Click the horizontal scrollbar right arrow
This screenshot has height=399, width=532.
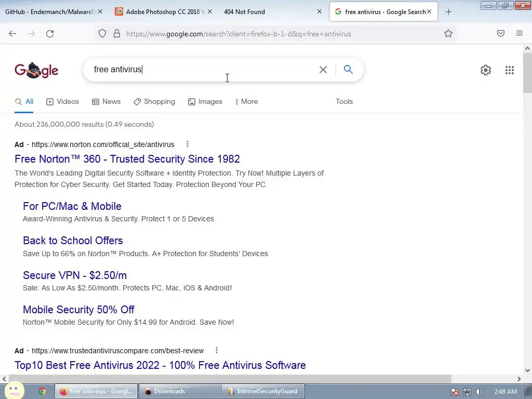(x=519, y=379)
